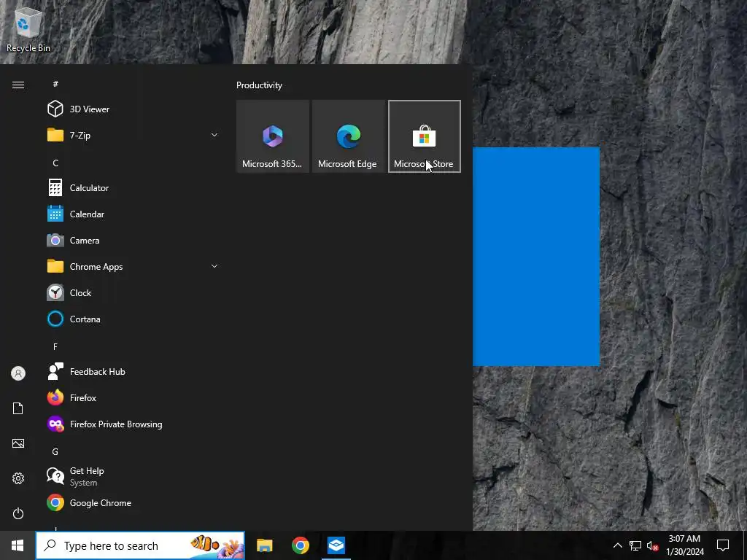The height and width of the screenshot is (560, 747).
Task: Open 3D Viewer from the app list
Action: [x=133, y=109]
